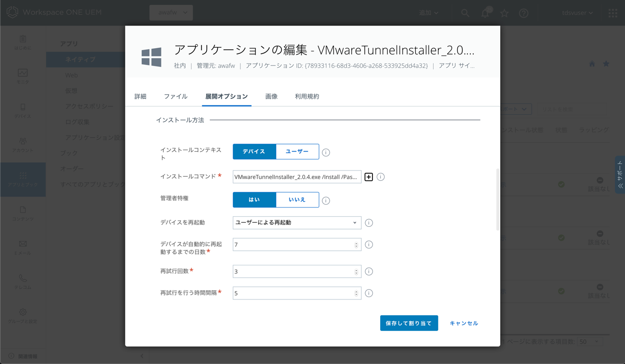
Task: Open すべてのアプリとブック link
Action: [x=92, y=184]
